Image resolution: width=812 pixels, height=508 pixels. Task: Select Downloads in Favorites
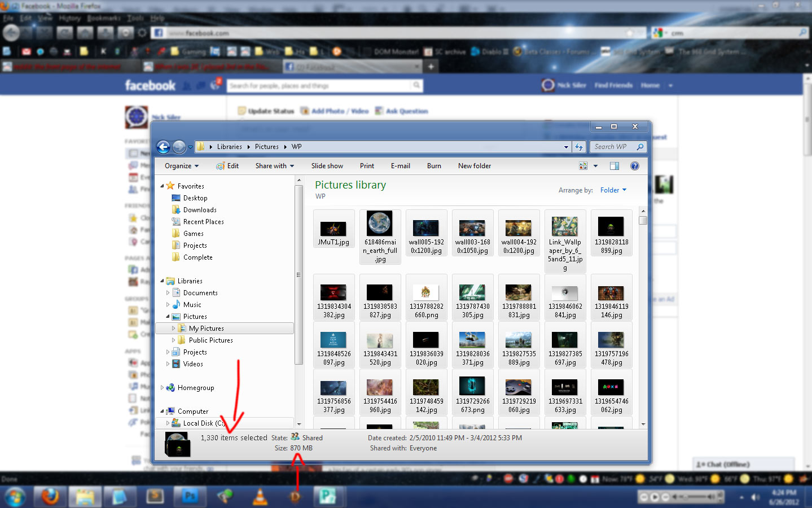(x=200, y=210)
